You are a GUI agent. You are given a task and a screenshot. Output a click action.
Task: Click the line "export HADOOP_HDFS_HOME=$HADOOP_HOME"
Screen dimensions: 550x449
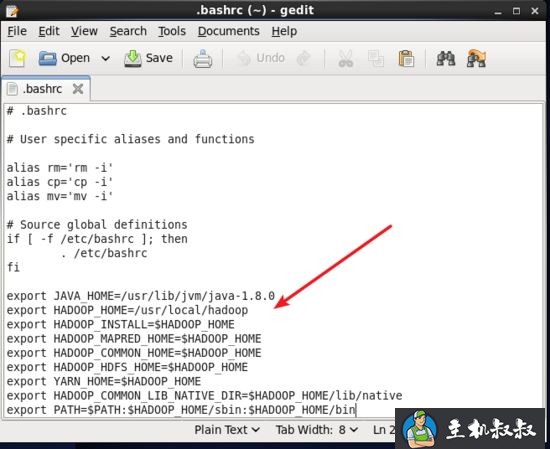coord(127,367)
